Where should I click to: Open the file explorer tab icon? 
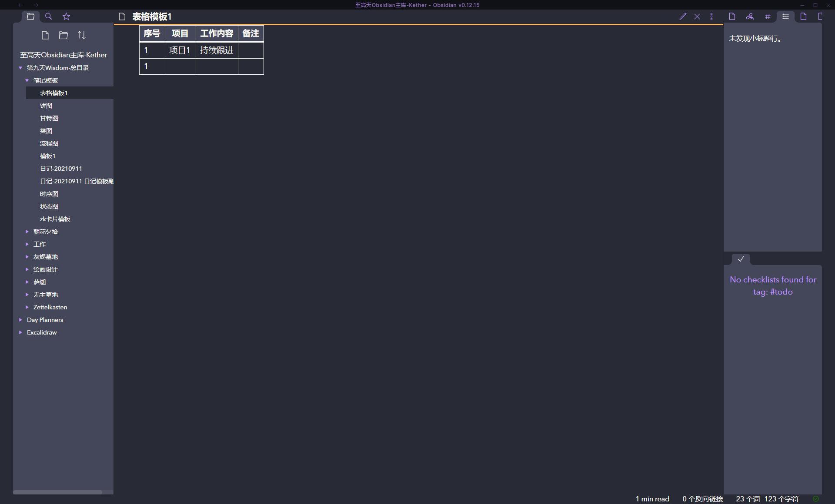click(x=30, y=17)
